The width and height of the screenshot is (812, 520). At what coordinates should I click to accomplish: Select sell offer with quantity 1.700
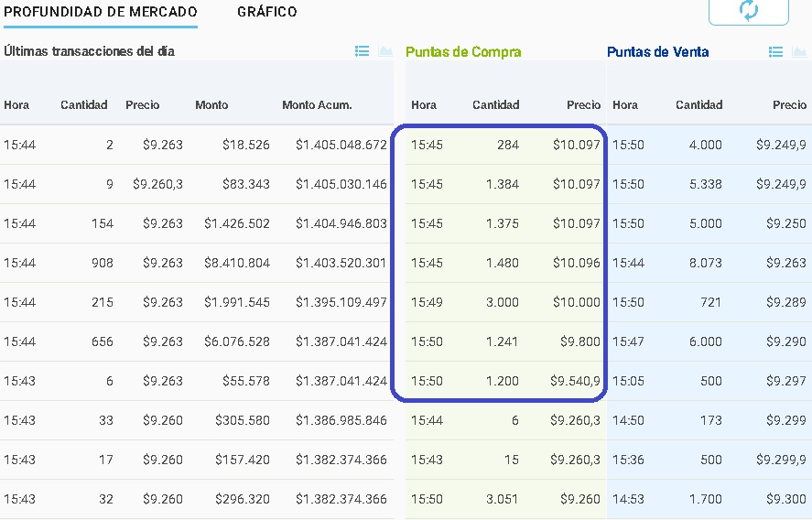[x=709, y=499]
